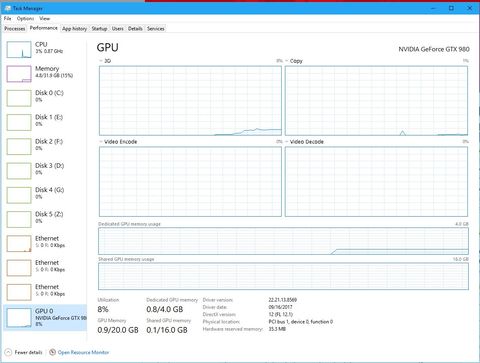Click the Copy engine usage graph
This screenshot has height=363, width=480.
point(376,101)
